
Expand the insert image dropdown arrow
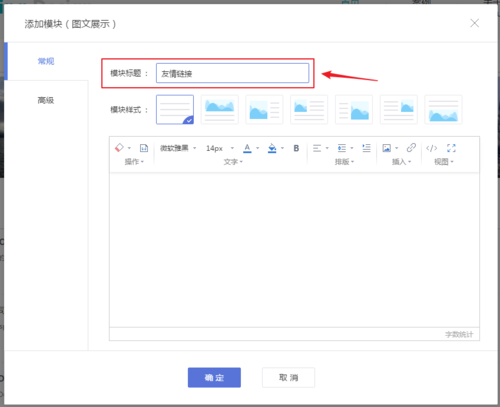396,148
